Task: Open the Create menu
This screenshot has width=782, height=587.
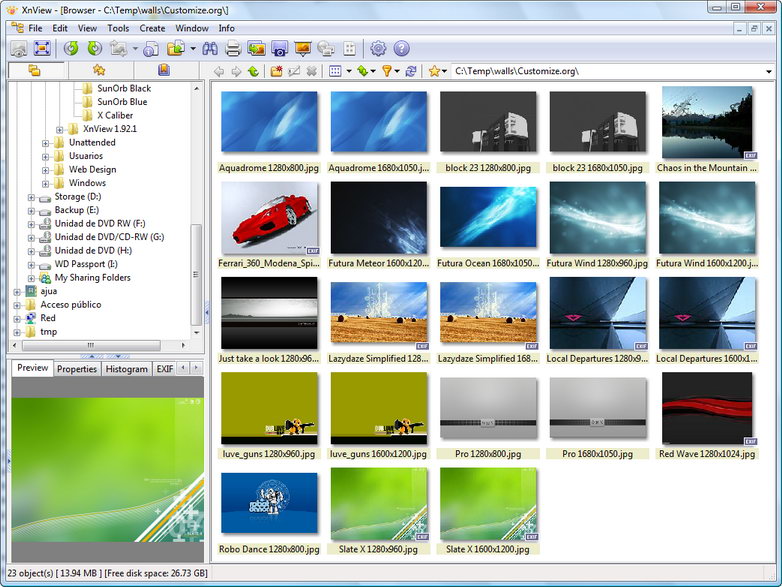Action: tap(152, 28)
